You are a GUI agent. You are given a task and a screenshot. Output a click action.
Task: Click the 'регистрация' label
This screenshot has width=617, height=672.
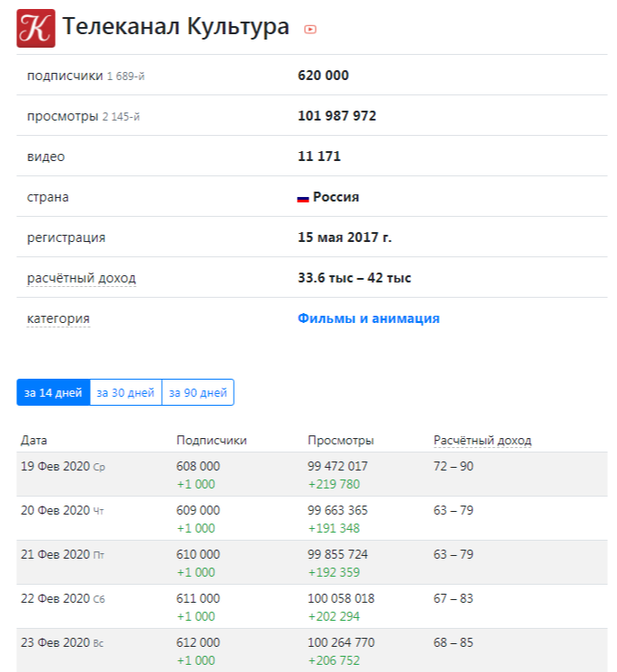coord(66,237)
